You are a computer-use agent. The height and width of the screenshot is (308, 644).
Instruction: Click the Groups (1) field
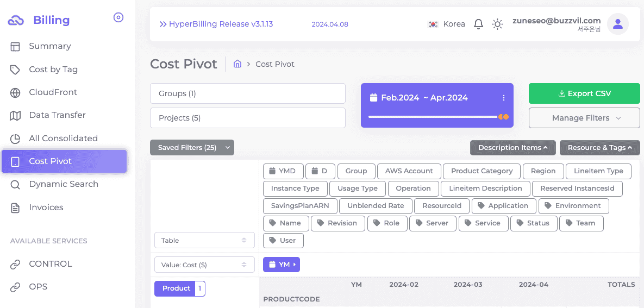click(247, 93)
